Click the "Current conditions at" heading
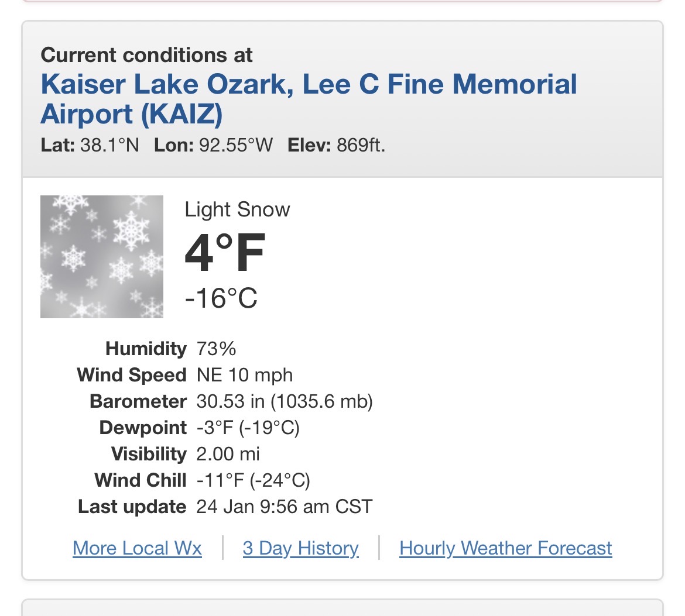This screenshot has width=685, height=616. (146, 55)
